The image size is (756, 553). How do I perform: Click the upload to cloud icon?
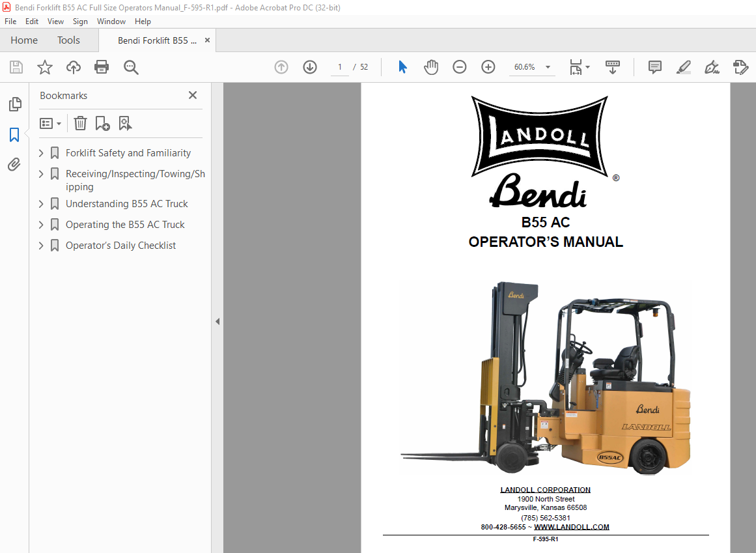(x=74, y=67)
